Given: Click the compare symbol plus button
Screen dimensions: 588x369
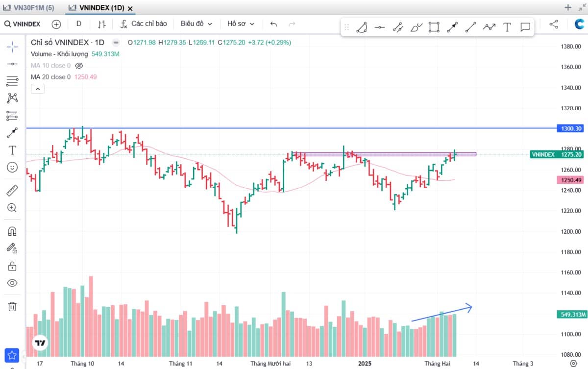Looking at the screenshot, I should coord(56,24).
